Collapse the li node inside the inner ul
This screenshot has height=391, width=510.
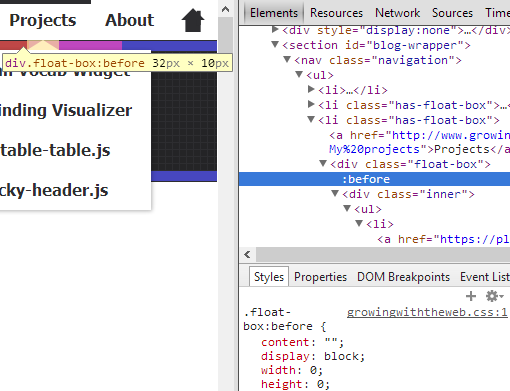pos(359,223)
